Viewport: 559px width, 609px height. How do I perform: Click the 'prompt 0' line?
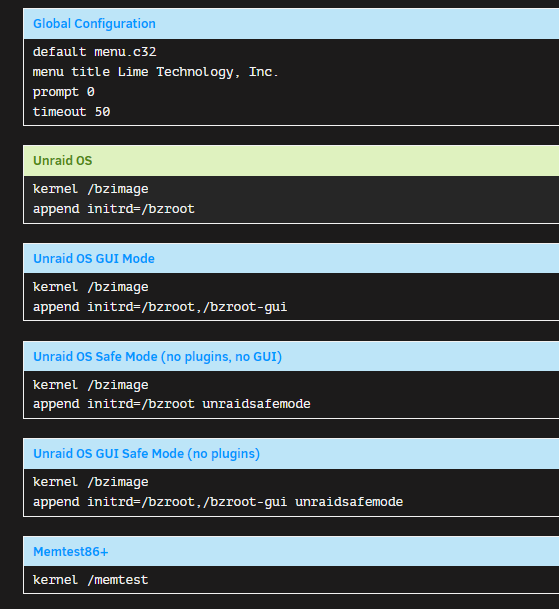click(x=64, y=92)
